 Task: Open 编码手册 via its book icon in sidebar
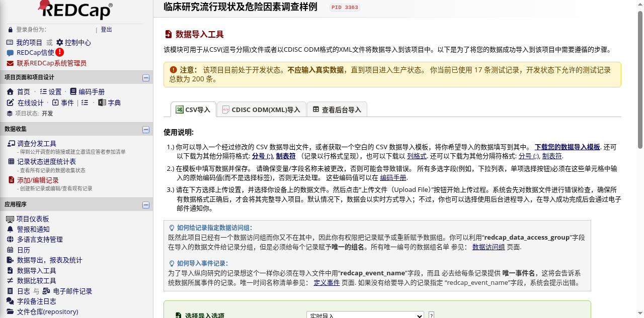click(73, 92)
